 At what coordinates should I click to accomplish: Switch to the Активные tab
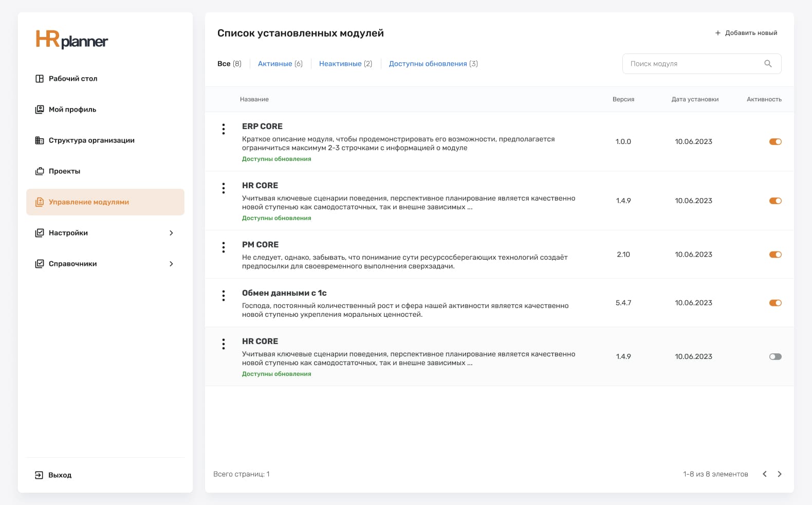(x=275, y=64)
